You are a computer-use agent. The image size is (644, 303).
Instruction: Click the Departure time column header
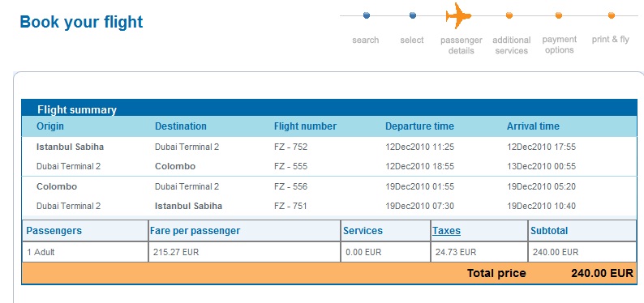419,126
